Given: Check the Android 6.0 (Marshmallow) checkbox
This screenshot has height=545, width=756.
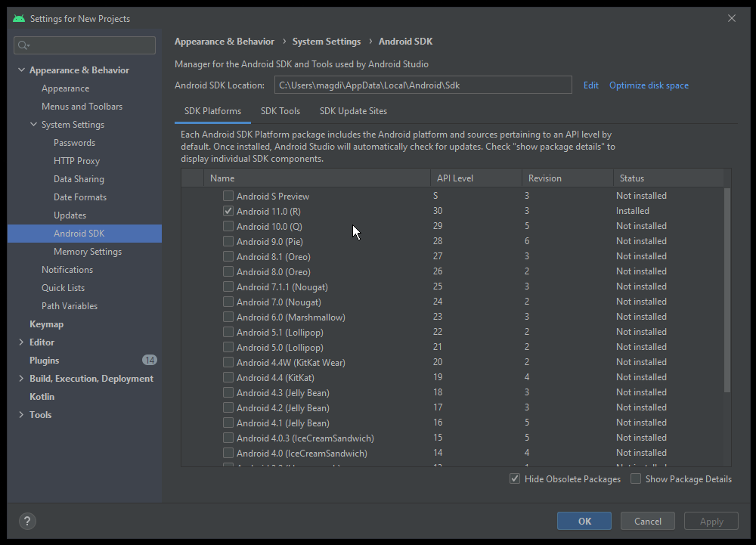Looking at the screenshot, I should (228, 317).
